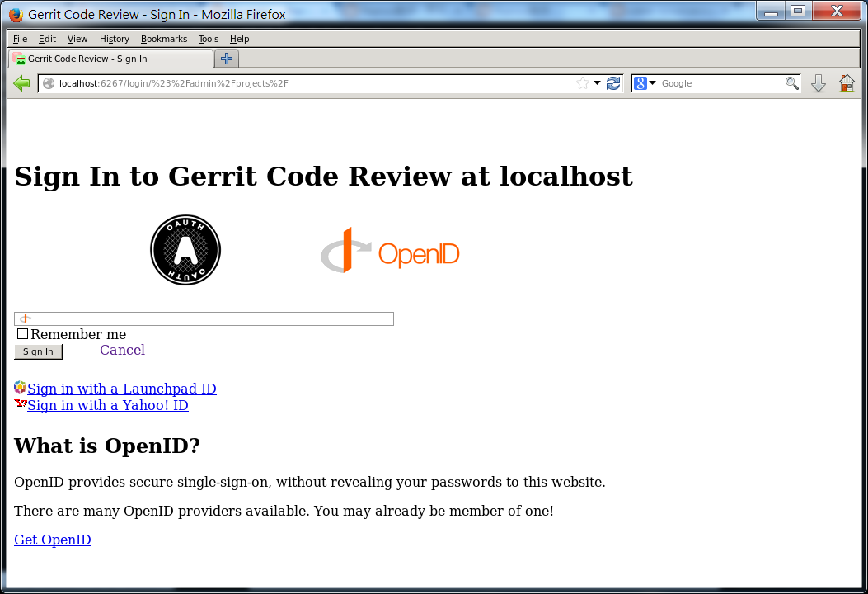Viewport: 868px width, 594px height.
Task: Close the Firefox window
Action: (837, 11)
